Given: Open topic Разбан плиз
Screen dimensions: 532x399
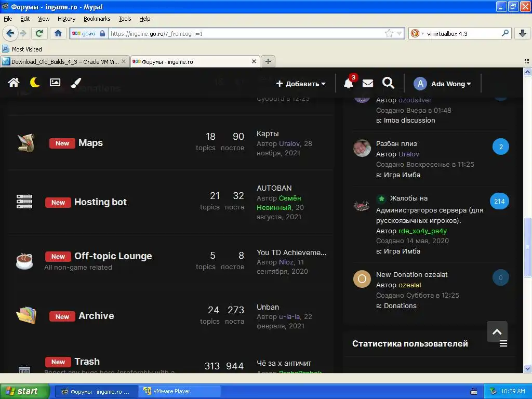Looking at the screenshot, I should pyautogui.click(x=396, y=143).
